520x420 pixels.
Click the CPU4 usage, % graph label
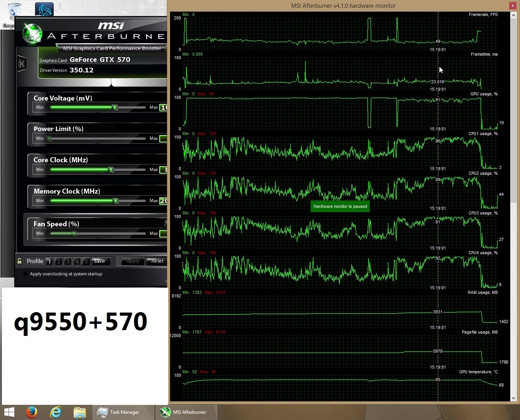coord(483,253)
